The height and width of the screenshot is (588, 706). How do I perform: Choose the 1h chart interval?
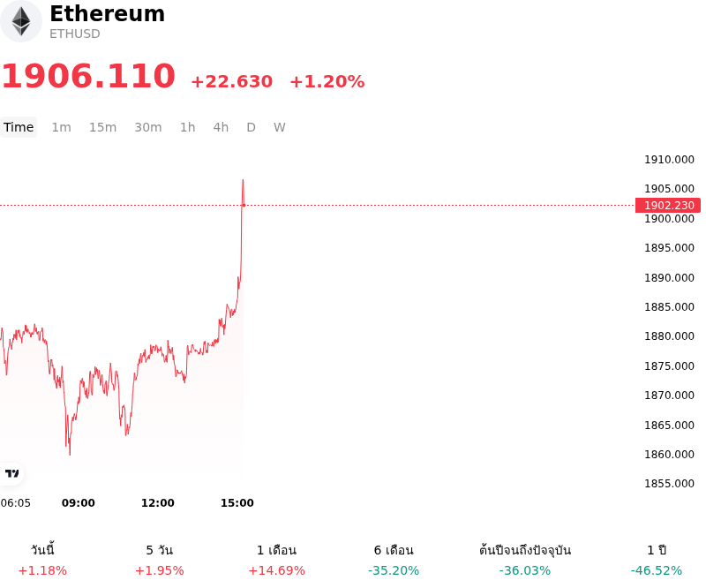point(188,127)
